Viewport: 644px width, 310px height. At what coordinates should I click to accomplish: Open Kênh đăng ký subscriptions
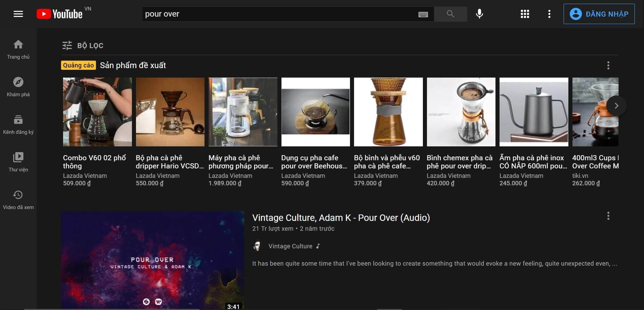(x=18, y=124)
